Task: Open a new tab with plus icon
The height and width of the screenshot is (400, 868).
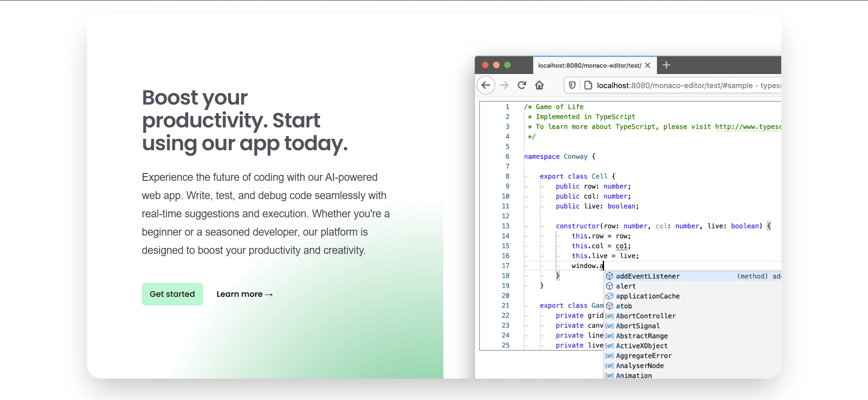Action: tap(666, 65)
